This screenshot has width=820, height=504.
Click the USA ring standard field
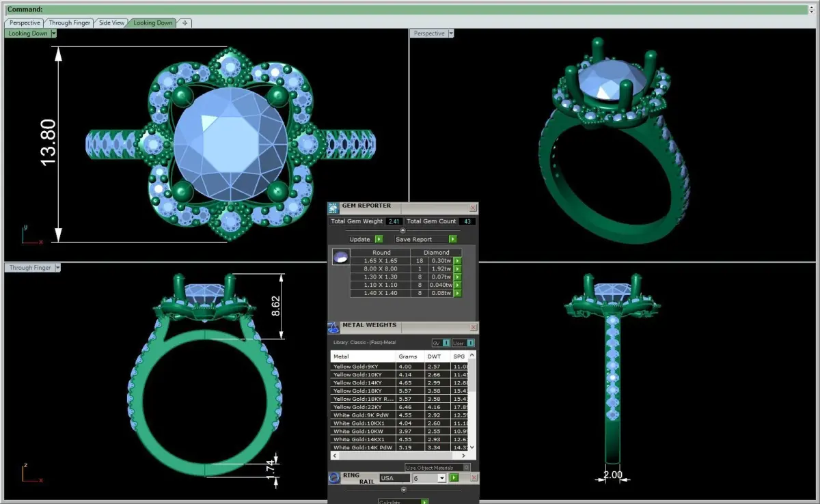tap(394, 478)
